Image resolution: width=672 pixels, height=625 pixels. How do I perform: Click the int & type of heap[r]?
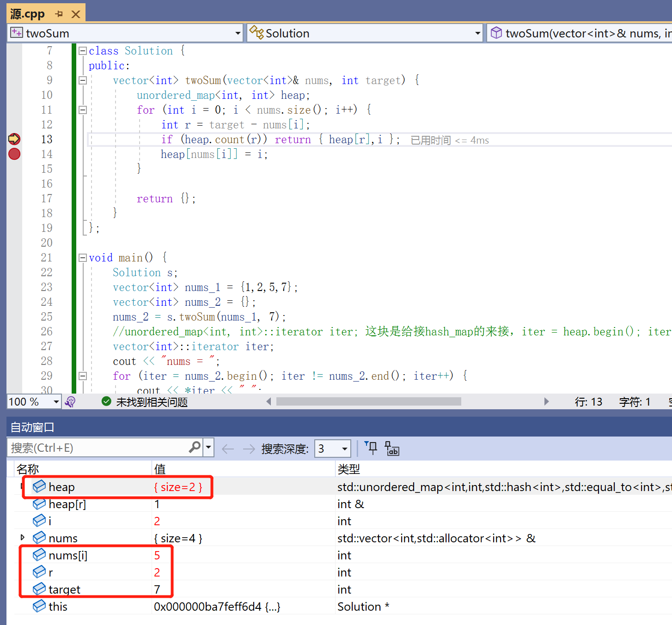tap(351, 504)
